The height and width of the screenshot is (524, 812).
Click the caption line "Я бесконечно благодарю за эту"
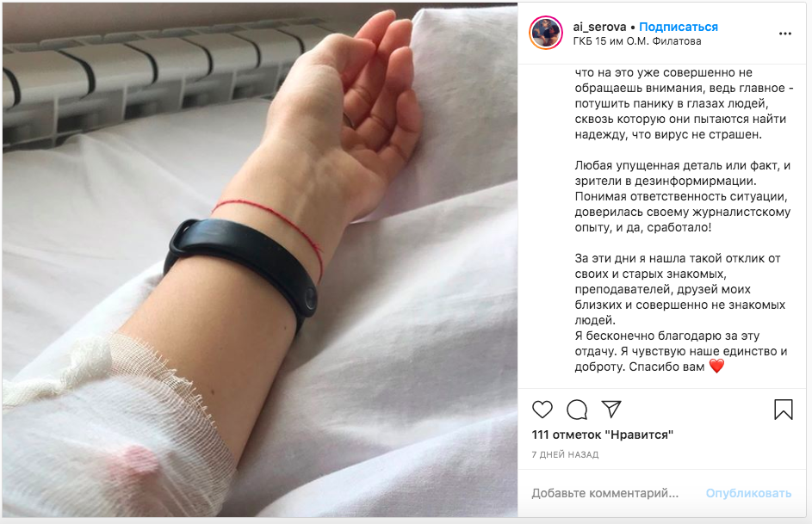pos(667,336)
